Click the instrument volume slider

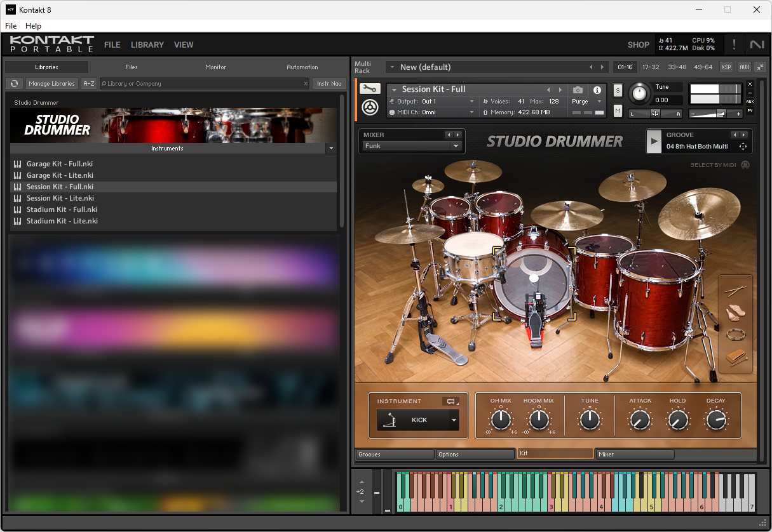tap(715, 114)
